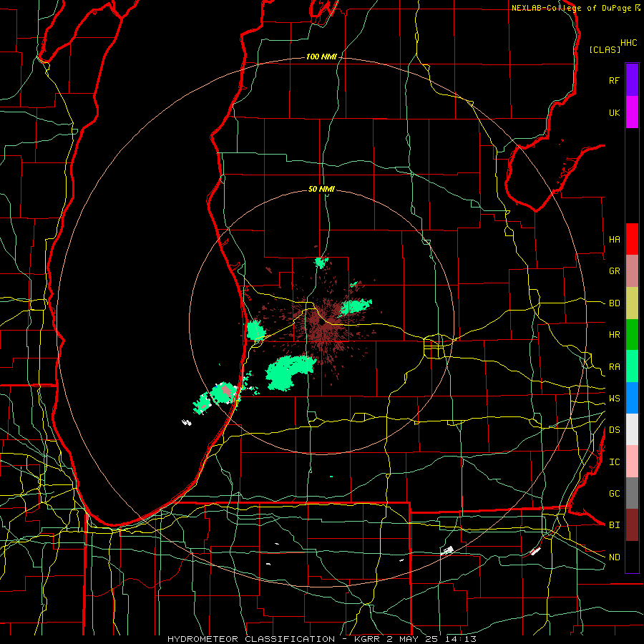Screen dimensions: 644x644
Task: Click the GR legend color swatch
Action: [632, 271]
